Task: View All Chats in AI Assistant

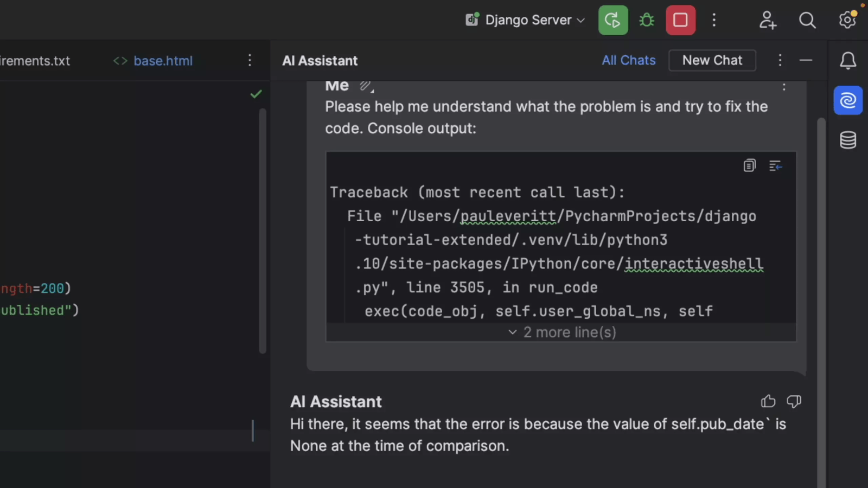Action: point(628,60)
